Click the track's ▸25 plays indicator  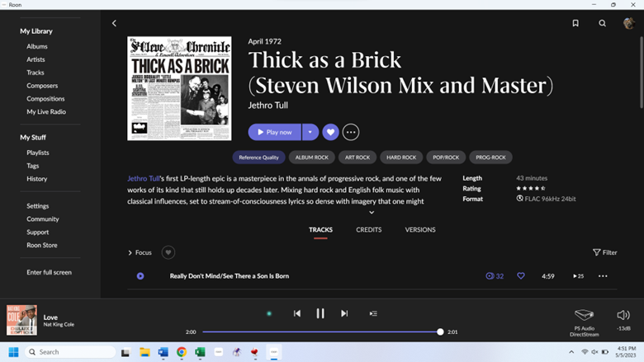click(578, 276)
